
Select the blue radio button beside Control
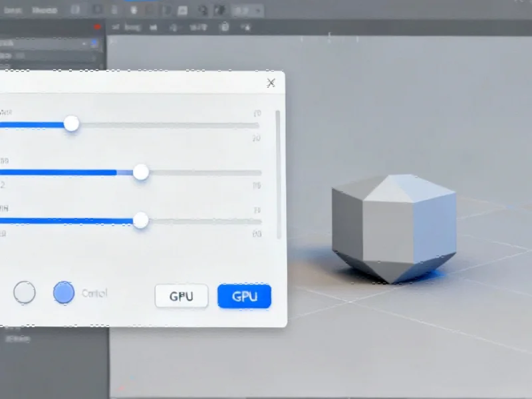coord(64,293)
